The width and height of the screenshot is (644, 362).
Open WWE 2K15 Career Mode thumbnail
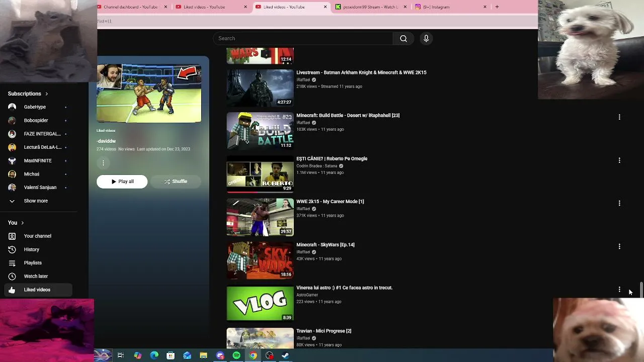(x=260, y=217)
